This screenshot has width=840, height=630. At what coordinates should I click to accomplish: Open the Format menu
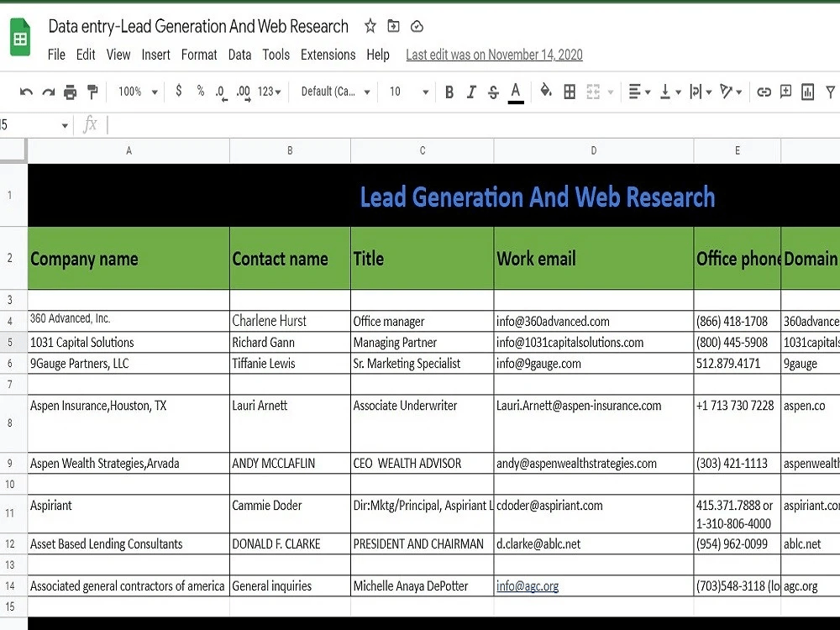[x=199, y=55]
